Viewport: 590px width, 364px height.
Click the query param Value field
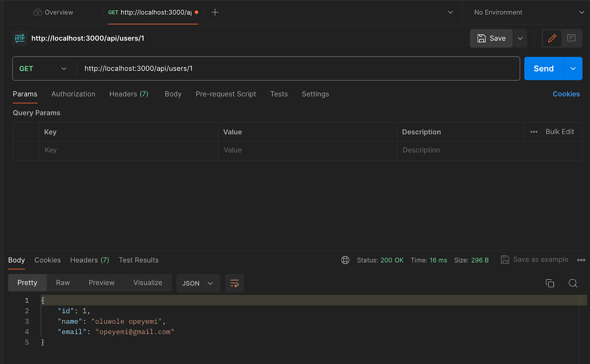(308, 150)
